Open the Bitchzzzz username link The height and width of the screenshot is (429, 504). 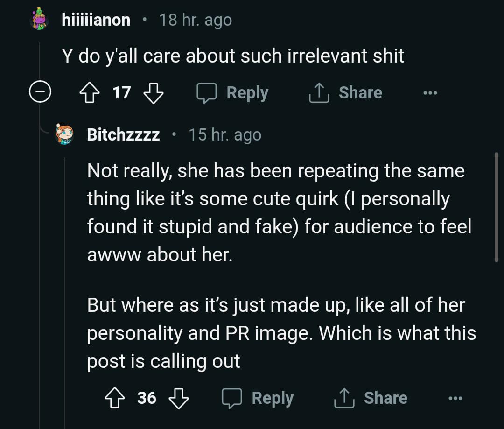point(123,135)
